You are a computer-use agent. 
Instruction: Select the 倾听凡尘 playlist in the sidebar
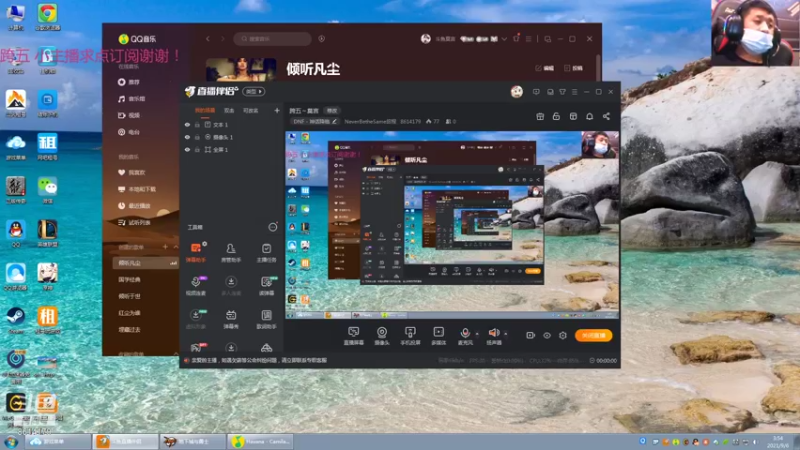pyautogui.click(x=145, y=263)
